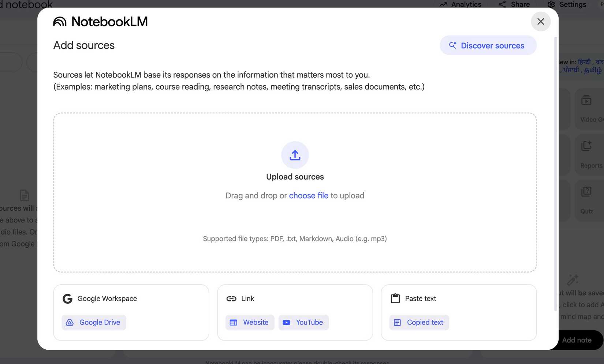Click the NotebookLM logo icon
The height and width of the screenshot is (364, 604).
tap(59, 22)
